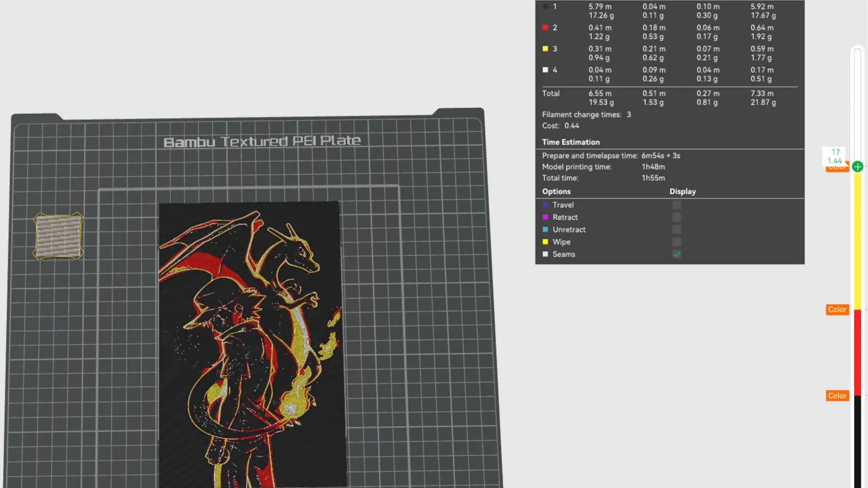868x488 pixels.
Task: Click the Display column header
Action: [x=682, y=191]
